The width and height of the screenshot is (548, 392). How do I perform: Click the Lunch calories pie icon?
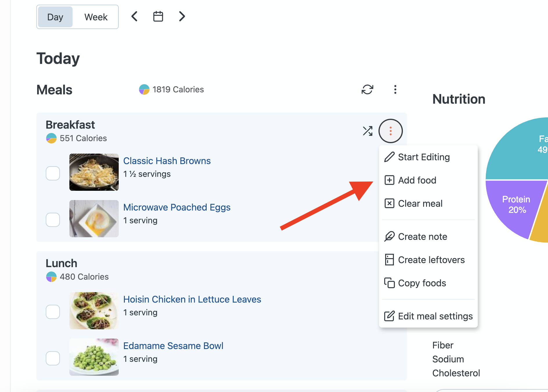point(51,277)
